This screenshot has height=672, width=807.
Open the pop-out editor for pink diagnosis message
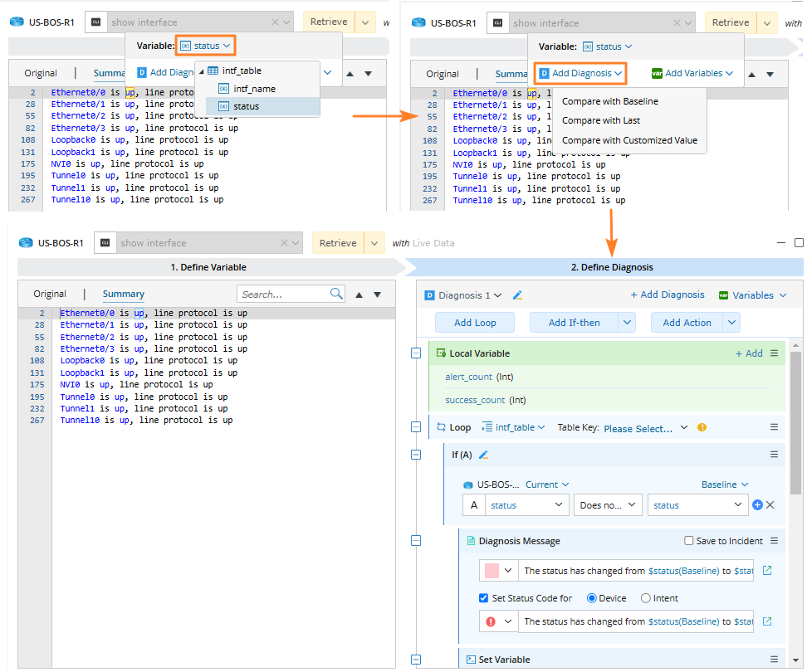pos(766,571)
